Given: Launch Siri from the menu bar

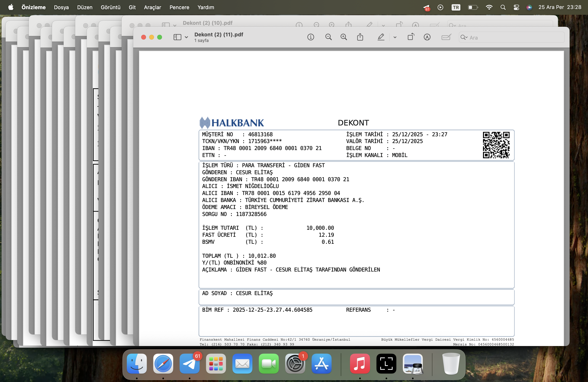Looking at the screenshot, I should point(529,7).
